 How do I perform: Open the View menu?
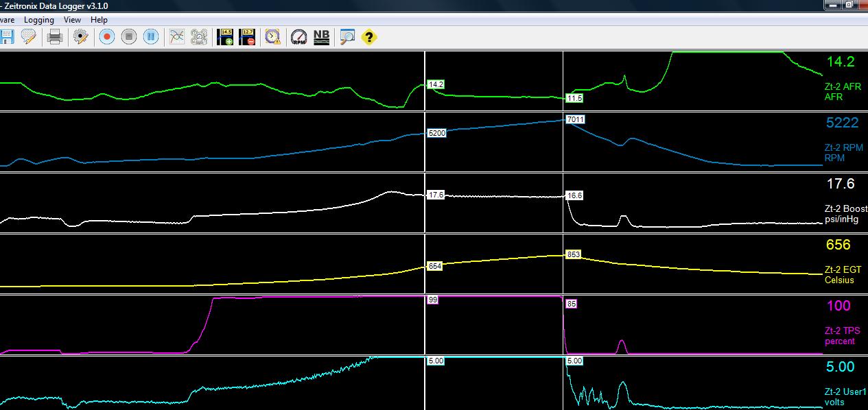click(72, 20)
